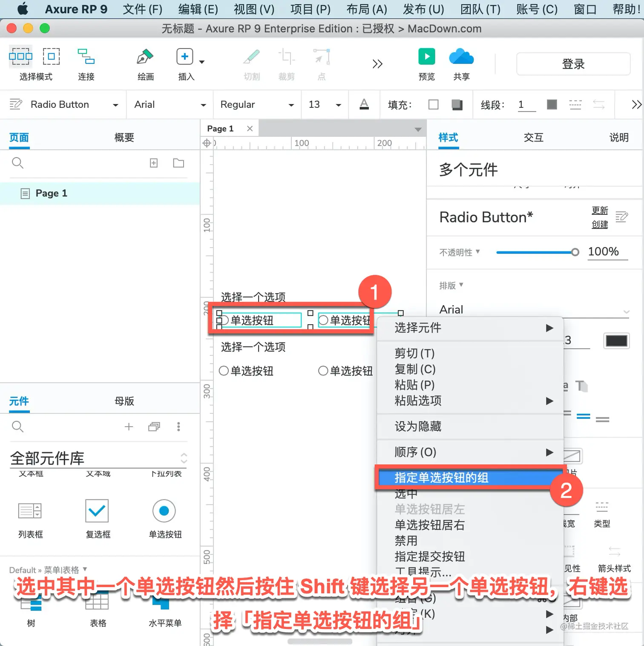Screen dimensions: 644x646
Task: Adjust the opacity slider handle
Action: tap(575, 252)
